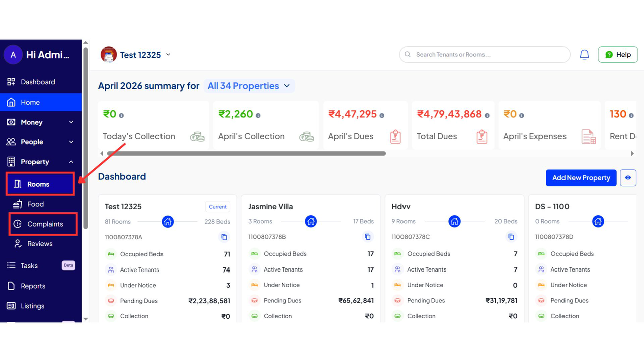
Task: Copy the Jasmine Villa property code
Action: point(368,237)
